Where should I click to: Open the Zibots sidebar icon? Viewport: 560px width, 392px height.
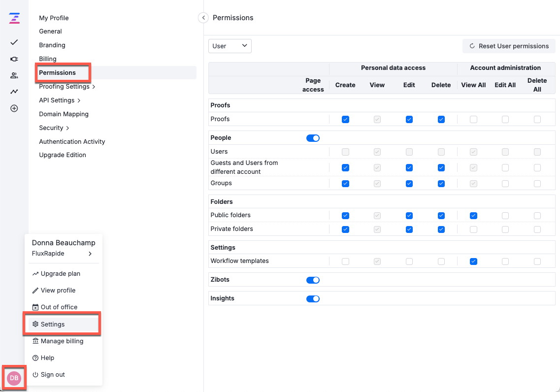14,59
